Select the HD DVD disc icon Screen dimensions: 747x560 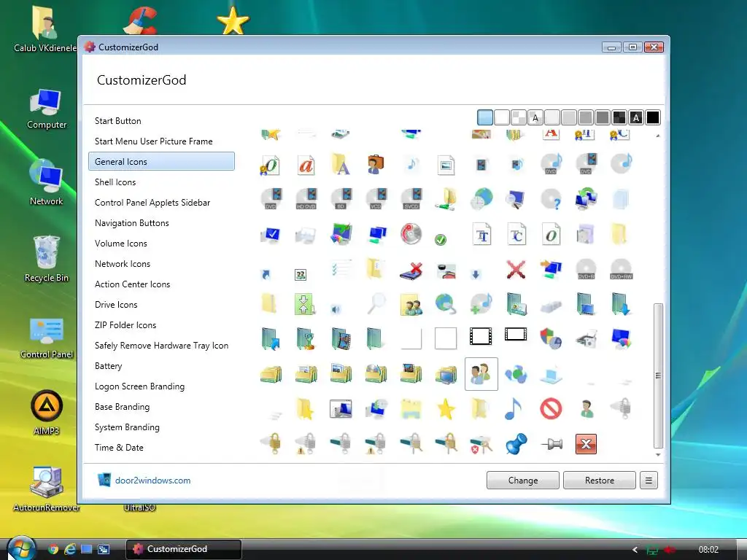pyautogui.click(x=306, y=199)
